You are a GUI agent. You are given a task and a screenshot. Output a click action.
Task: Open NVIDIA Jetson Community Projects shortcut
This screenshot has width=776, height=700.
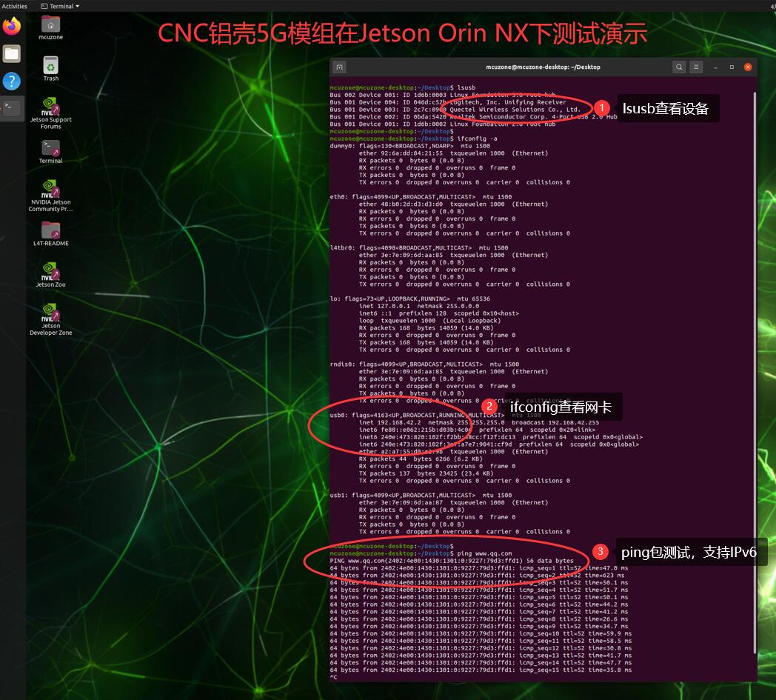click(50, 196)
